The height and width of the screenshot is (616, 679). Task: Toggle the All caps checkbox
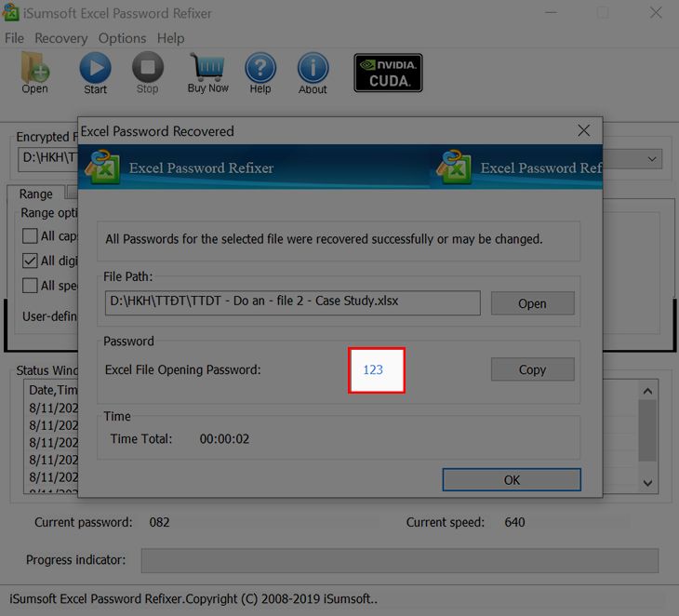31,236
